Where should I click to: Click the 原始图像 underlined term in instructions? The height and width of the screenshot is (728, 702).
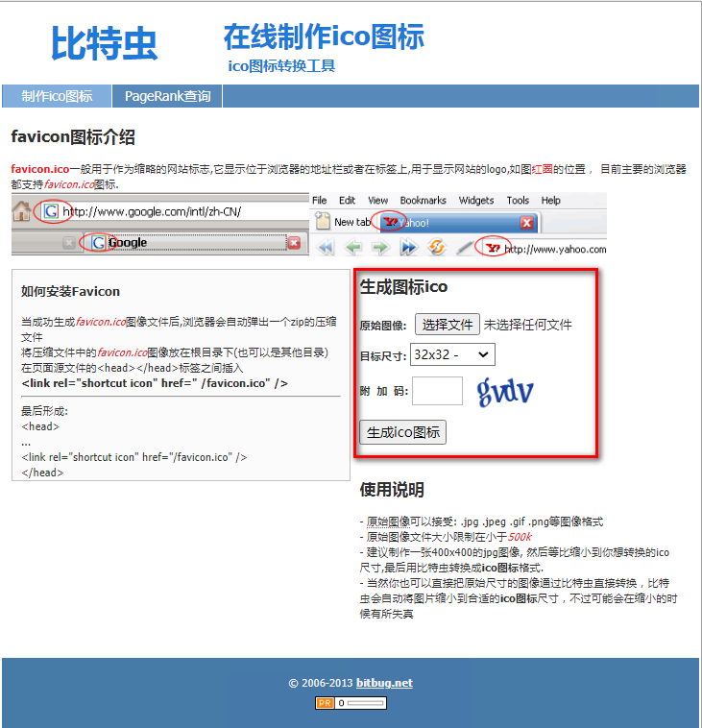pyautogui.click(x=388, y=522)
